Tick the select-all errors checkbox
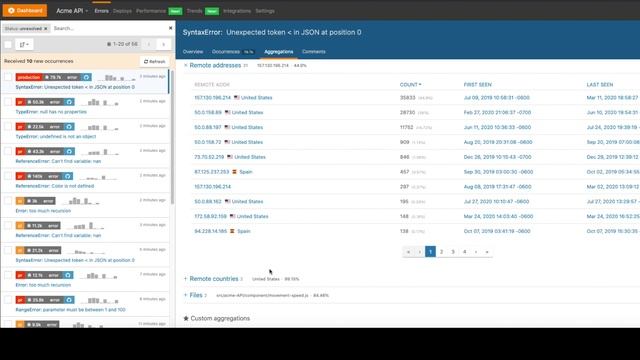This screenshot has width=640, height=360. pyautogui.click(x=8, y=44)
